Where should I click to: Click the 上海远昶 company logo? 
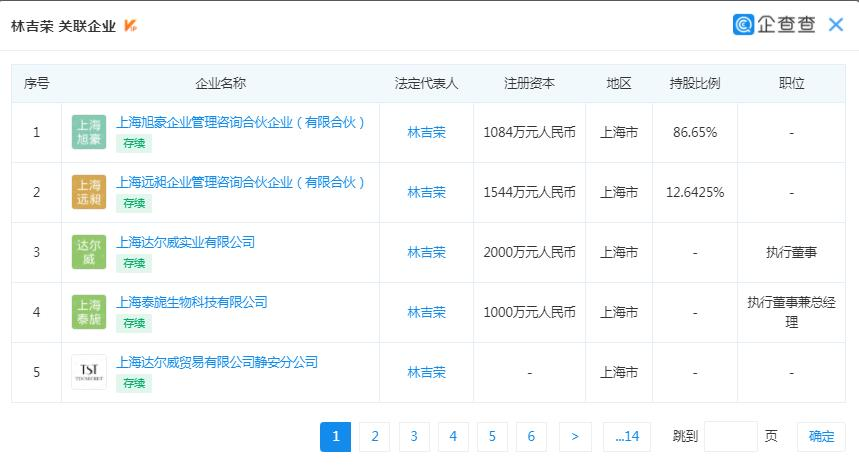click(x=89, y=192)
